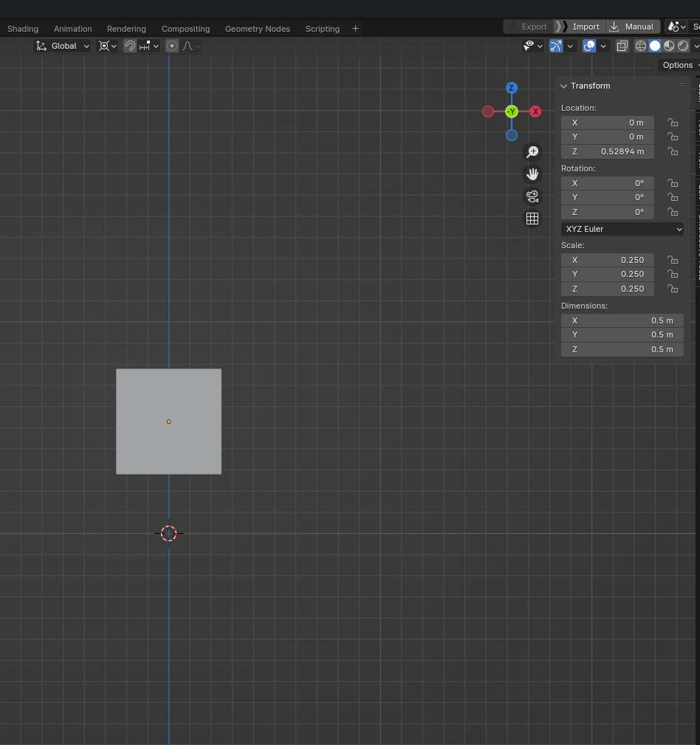Collapse the Transform panel
Screen dimensions: 700x745
564,86
